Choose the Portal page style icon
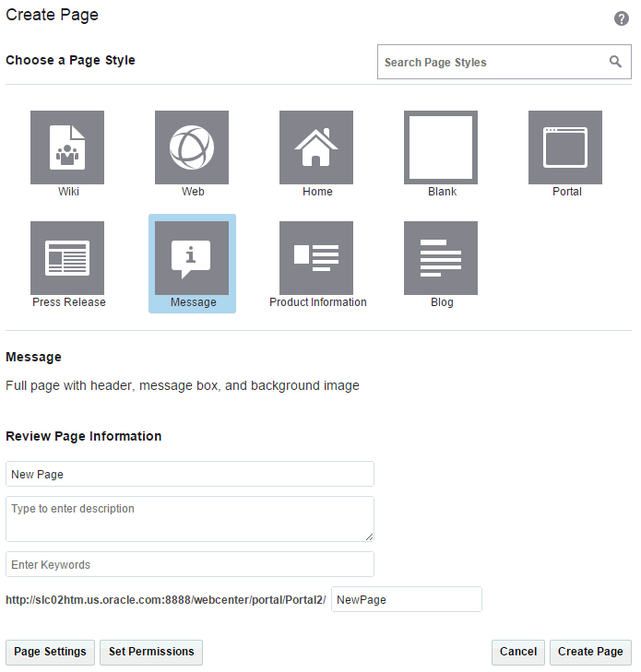Screen dimensions: 641x672 (x=565, y=147)
